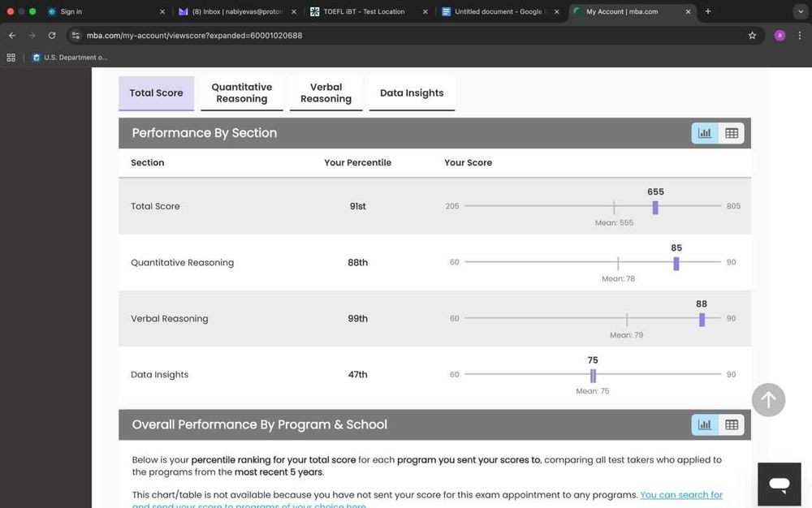Click the Verbal Reasoning 88 marker

(702, 320)
